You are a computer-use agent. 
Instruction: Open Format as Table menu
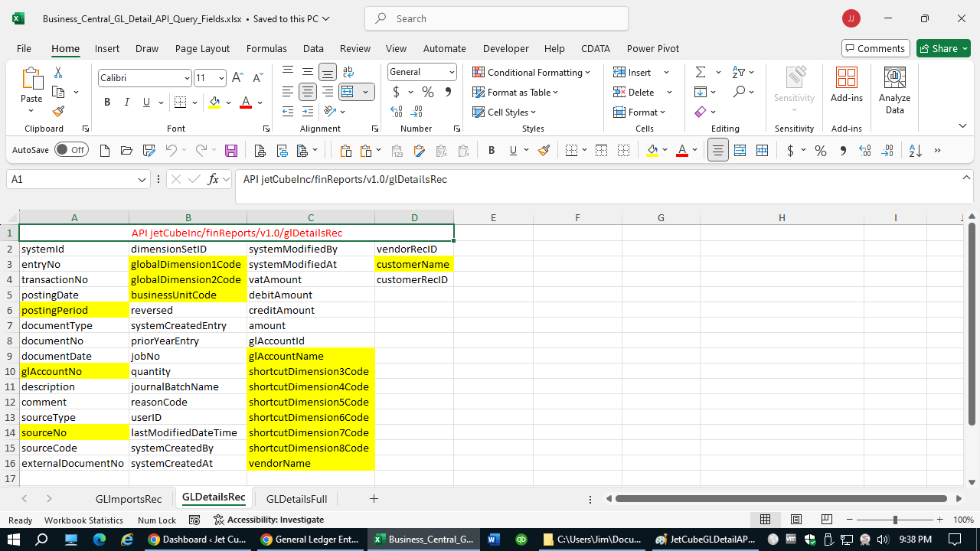click(515, 92)
